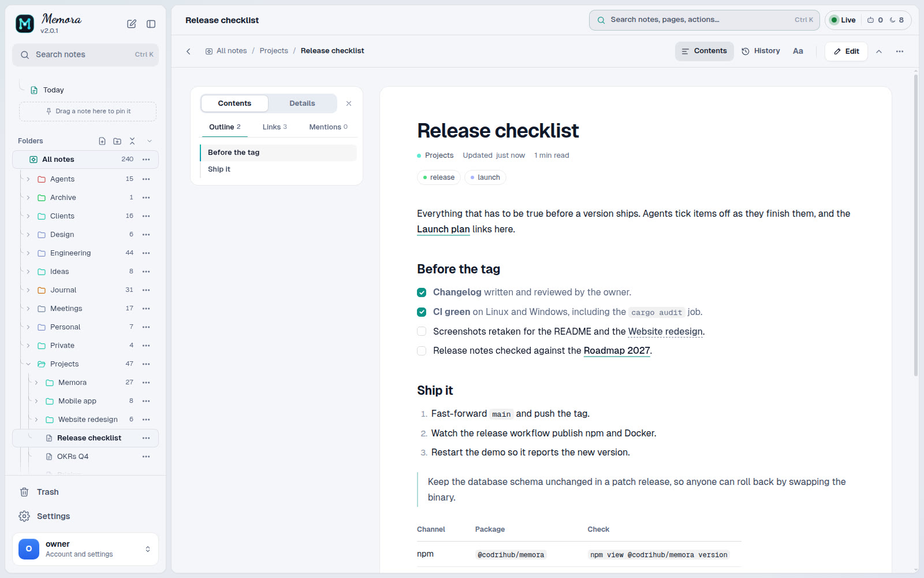The image size is (924, 578).
Task: Switch to the Details tab
Action: point(302,103)
